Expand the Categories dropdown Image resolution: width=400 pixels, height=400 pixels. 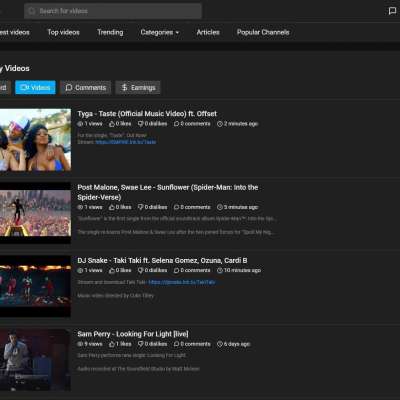(x=160, y=32)
